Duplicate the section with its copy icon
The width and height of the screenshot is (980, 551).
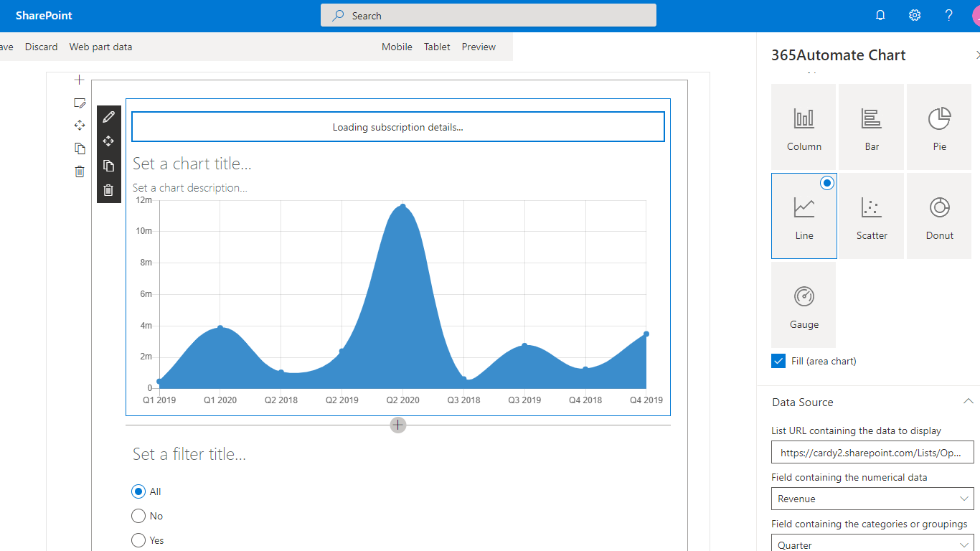80,149
